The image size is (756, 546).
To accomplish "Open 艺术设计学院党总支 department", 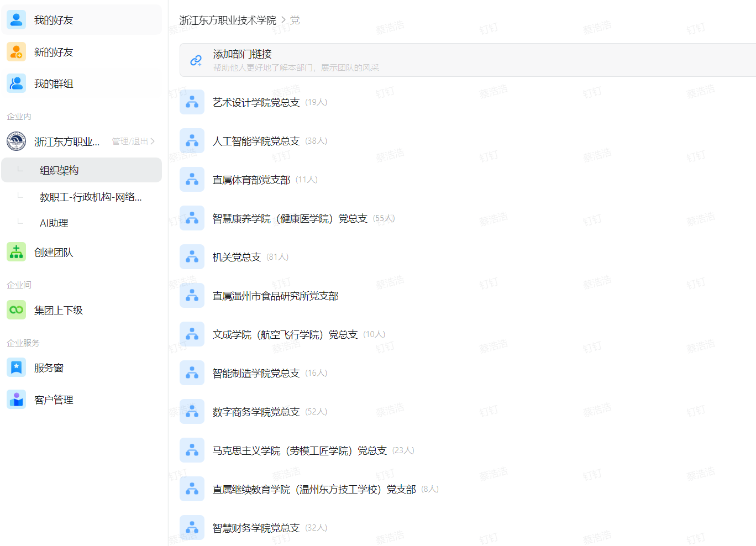I will (x=256, y=102).
